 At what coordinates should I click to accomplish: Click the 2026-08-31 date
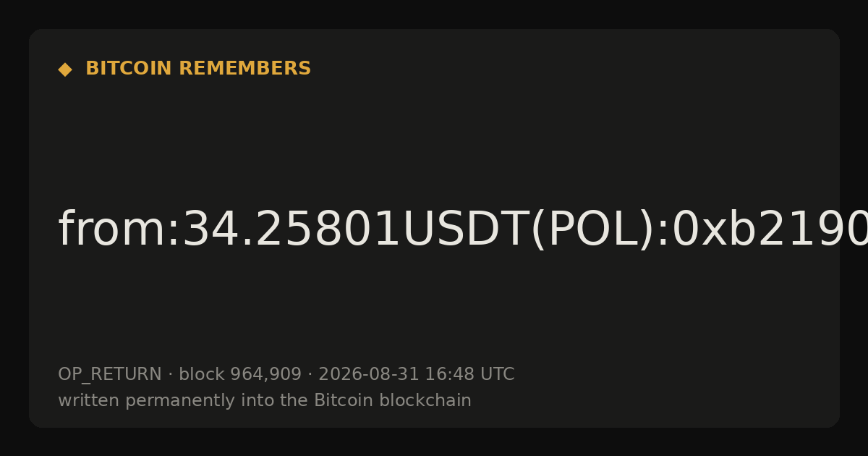click(x=368, y=374)
